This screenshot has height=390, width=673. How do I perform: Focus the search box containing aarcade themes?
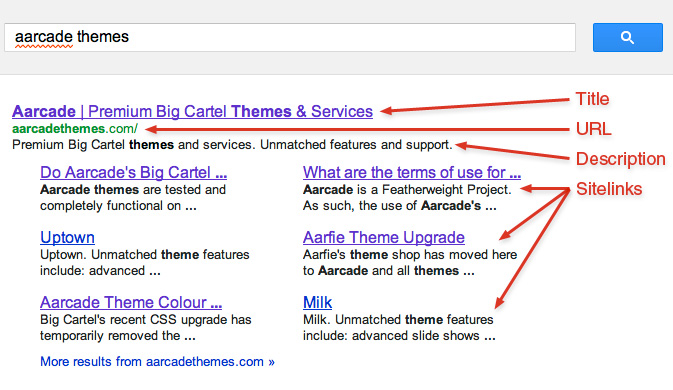pos(290,37)
